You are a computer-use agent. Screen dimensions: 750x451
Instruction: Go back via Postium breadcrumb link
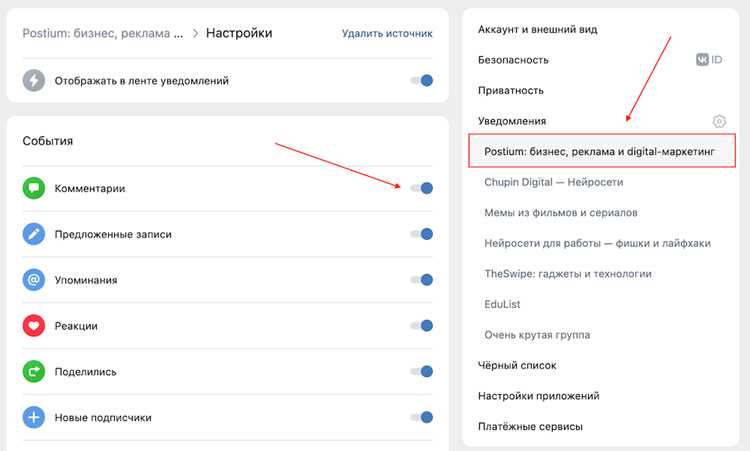point(103,33)
